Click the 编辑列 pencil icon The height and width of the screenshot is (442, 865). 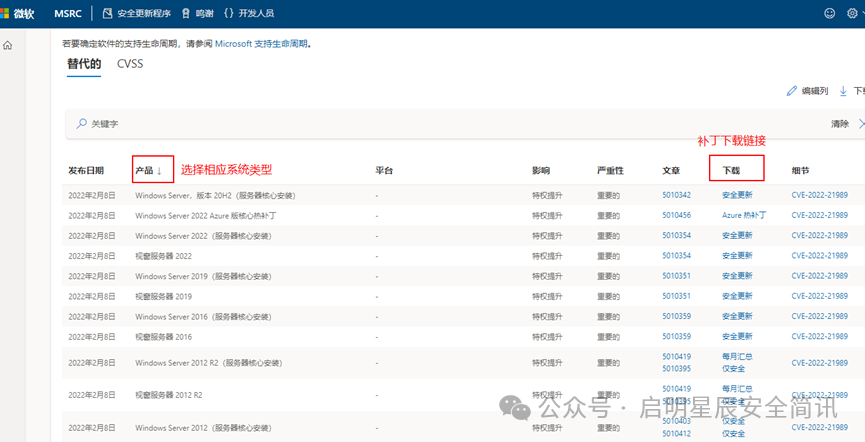click(792, 90)
